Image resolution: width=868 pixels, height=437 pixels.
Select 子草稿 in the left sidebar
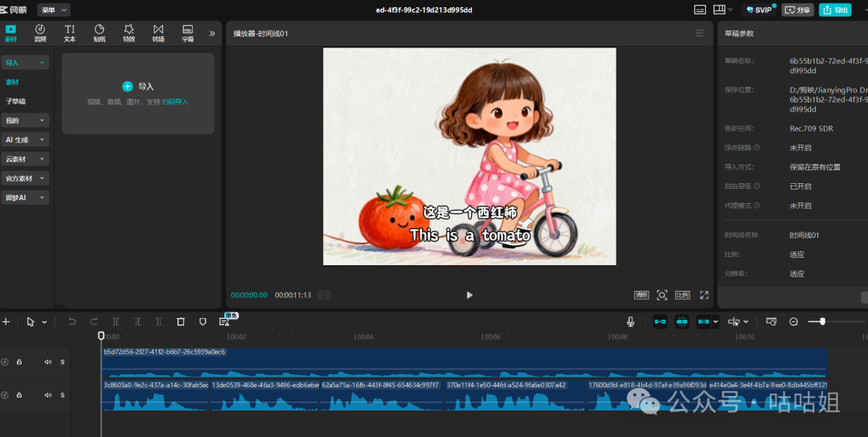click(x=16, y=101)
